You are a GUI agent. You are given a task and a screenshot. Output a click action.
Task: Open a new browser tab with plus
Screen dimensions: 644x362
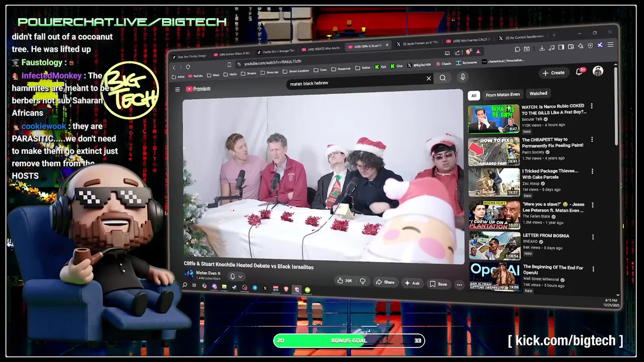(x=554, y=35)
